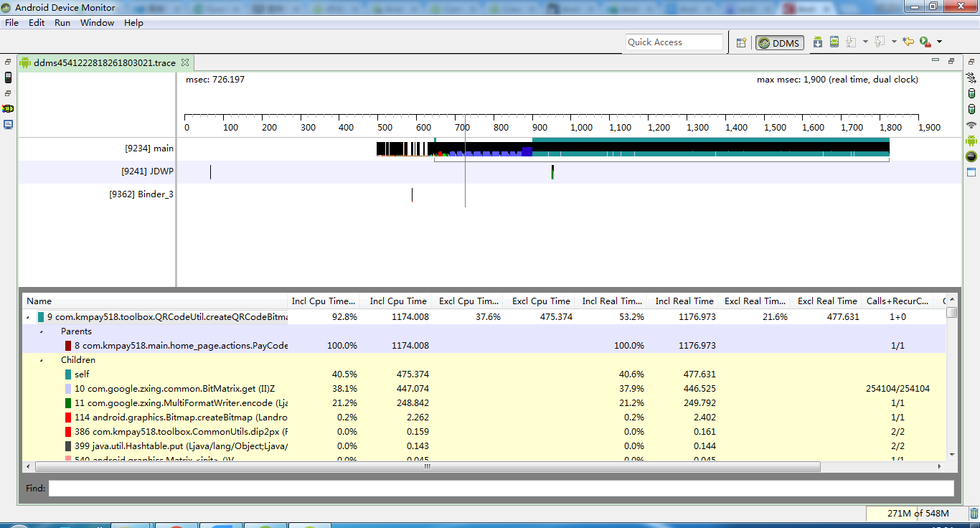Click the Wi-Fi signal icon in right sidebar
The height and width of the screenshot is (528, 980).
click(x=971, y=124)
